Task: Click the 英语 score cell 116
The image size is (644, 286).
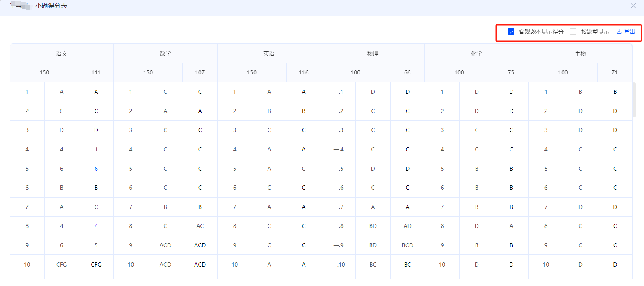Action: coord(304,72)
